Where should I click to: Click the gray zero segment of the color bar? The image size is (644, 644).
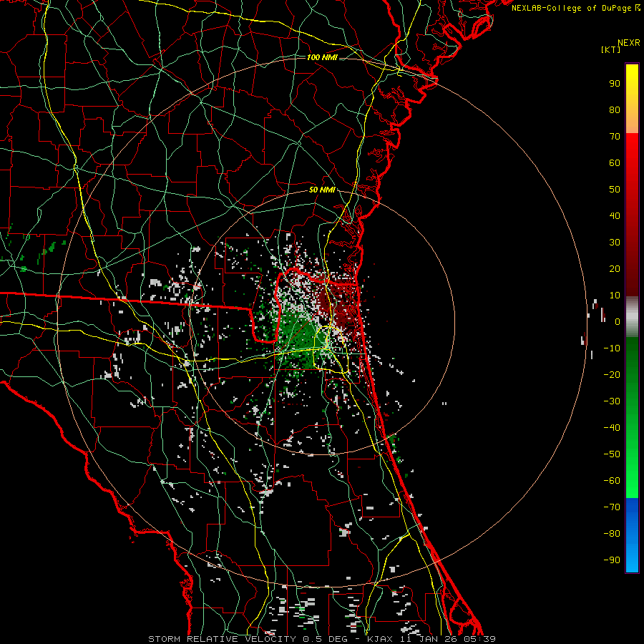click(632, 317)
